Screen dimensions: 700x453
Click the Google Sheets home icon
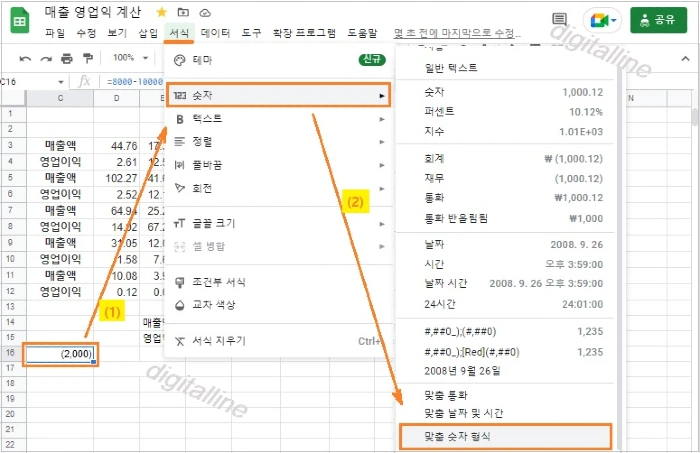point(19,21)
